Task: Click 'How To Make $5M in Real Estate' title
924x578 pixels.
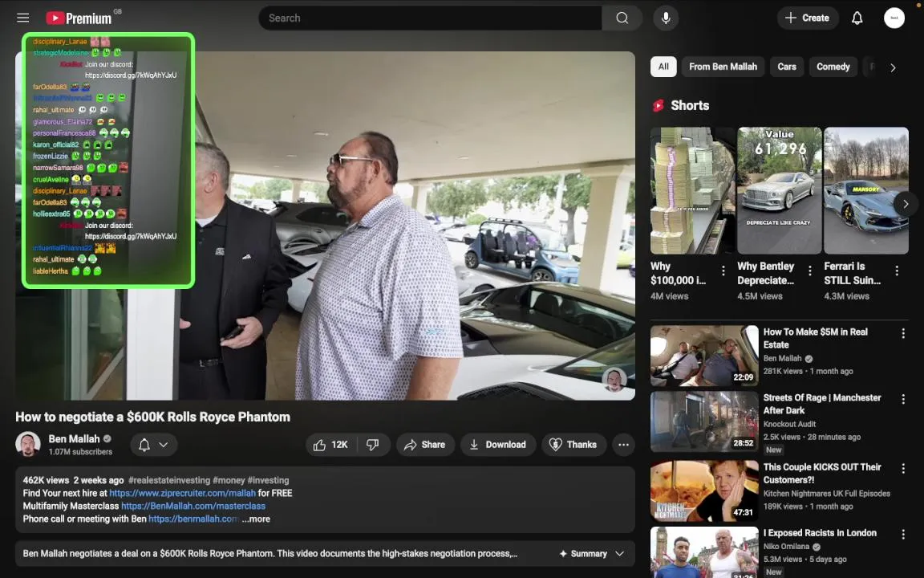Action: coord(816,338)
